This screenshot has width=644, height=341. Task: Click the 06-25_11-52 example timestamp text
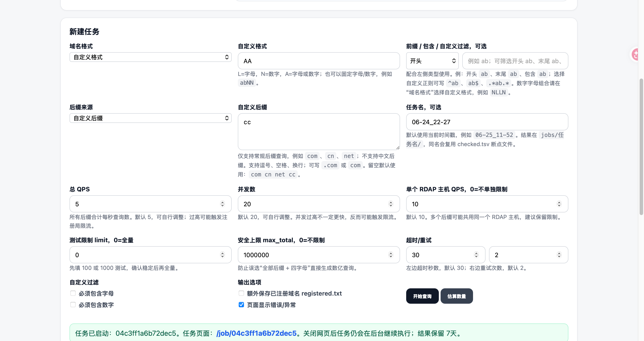[494, 135]
